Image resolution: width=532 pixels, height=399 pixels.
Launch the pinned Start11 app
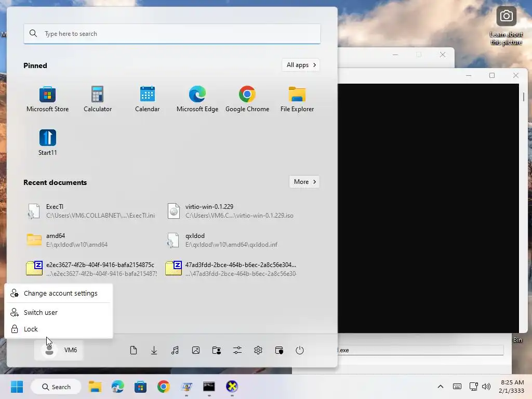pyautogui.click(x=47, y=142)
